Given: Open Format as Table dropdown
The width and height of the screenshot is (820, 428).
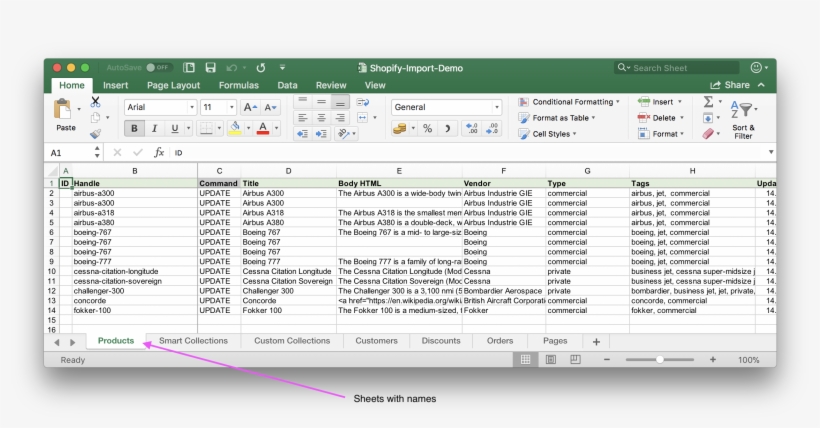Looking at the screenshot, I should click(557, 118).
